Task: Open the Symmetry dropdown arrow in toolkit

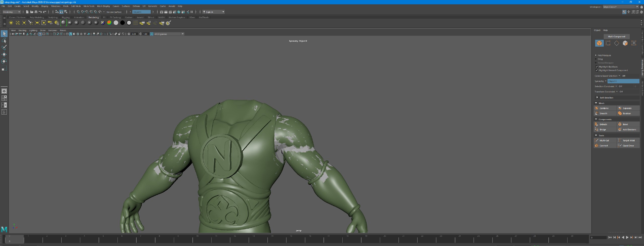Action: pos(606,81)
